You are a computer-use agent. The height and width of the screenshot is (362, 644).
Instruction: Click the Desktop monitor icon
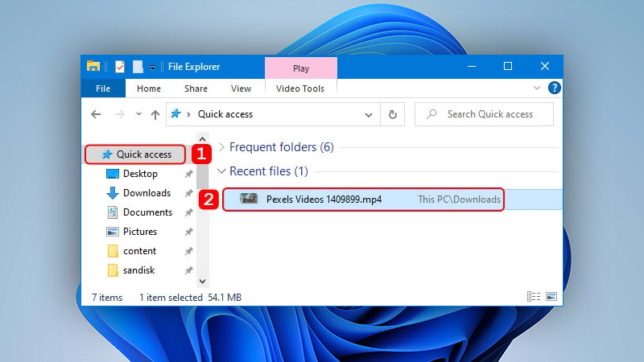click(113, 174)
